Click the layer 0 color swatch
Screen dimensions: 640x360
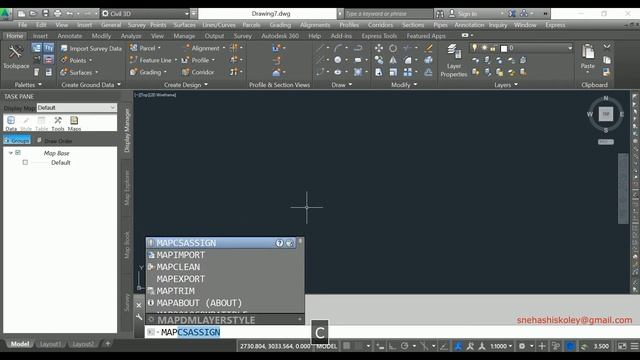pos(504,49)
